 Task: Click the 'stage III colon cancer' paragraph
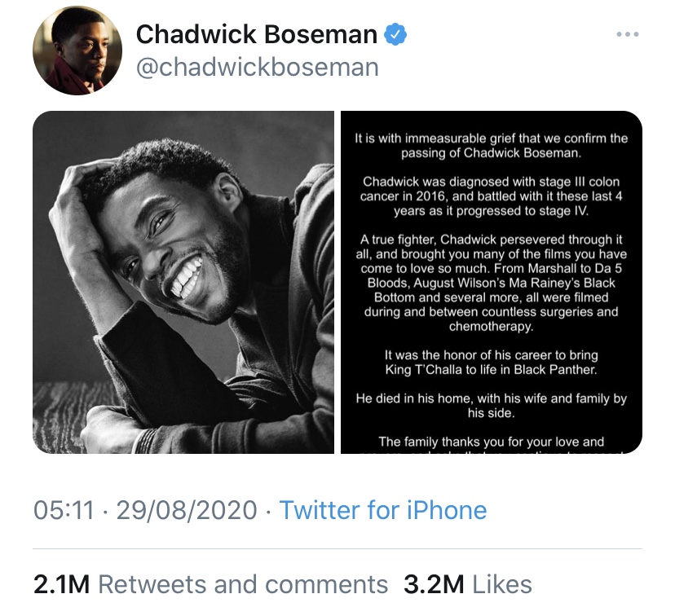click(x=492, y=196)
